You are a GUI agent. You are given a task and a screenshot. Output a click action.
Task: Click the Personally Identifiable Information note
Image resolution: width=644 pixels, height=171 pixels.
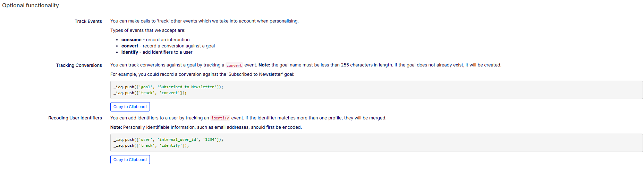click(x=206, y=127)
